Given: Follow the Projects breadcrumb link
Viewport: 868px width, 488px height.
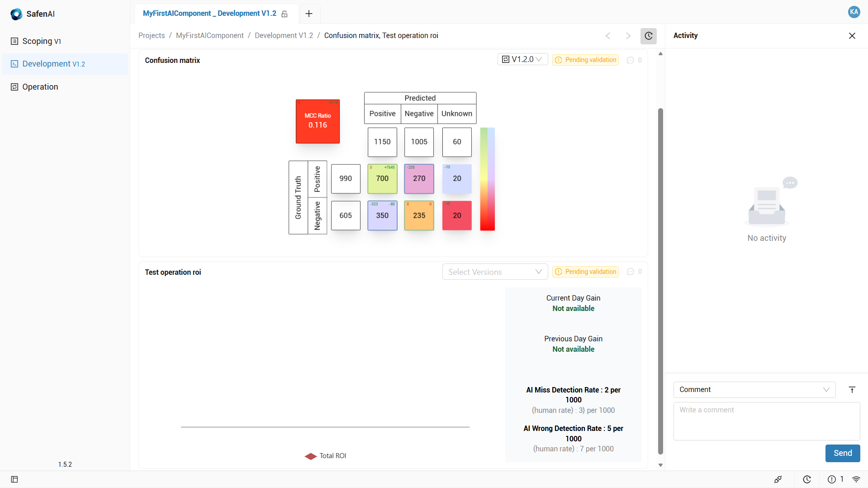Looking at the screenshot, I should click(152, 36).
